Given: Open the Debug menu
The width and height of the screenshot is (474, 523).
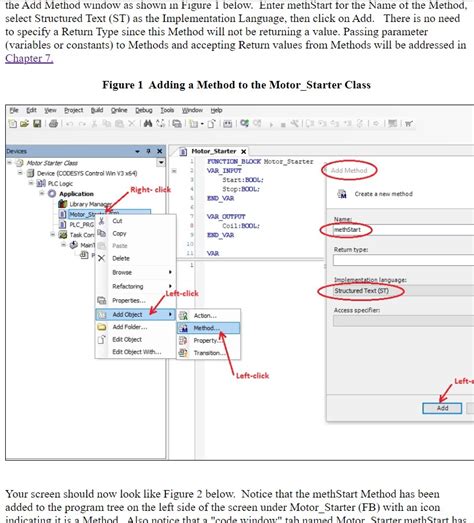Looking at the screenshot, I should (144, 110).
